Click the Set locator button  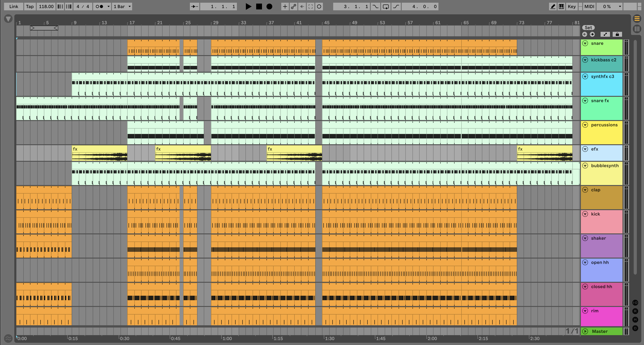[x=588, y=28]
